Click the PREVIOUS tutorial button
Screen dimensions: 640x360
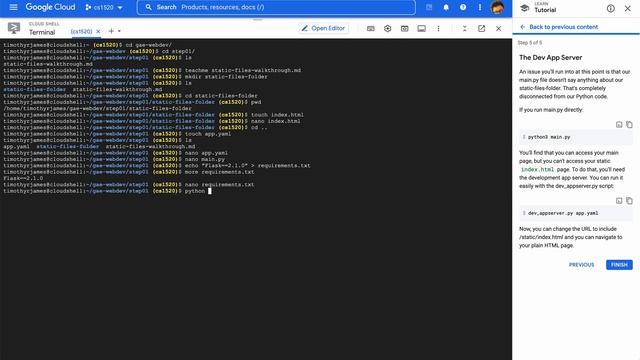tap(582, 265)
